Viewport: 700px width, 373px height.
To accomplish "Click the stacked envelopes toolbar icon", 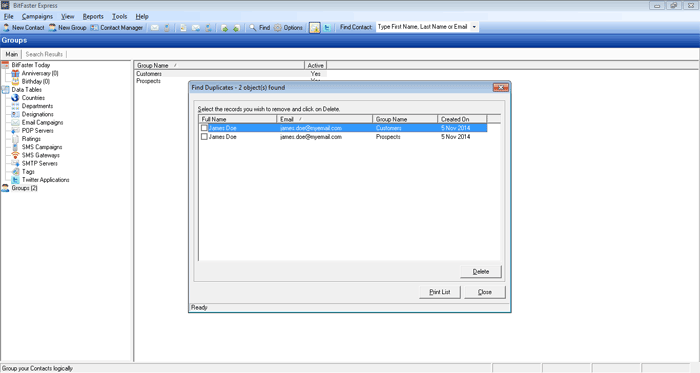I will click(x=196, y=28).
